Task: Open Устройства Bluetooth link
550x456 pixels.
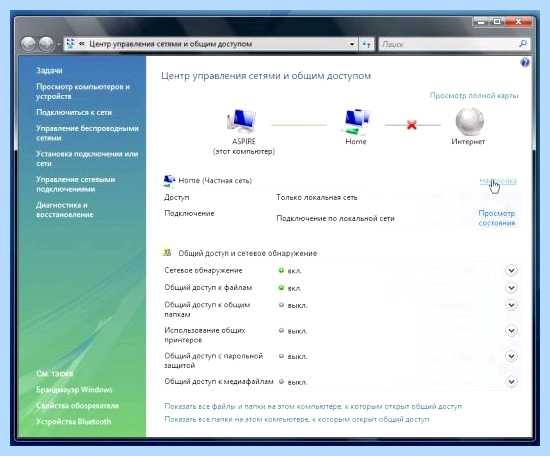Action: coord(73,421)
